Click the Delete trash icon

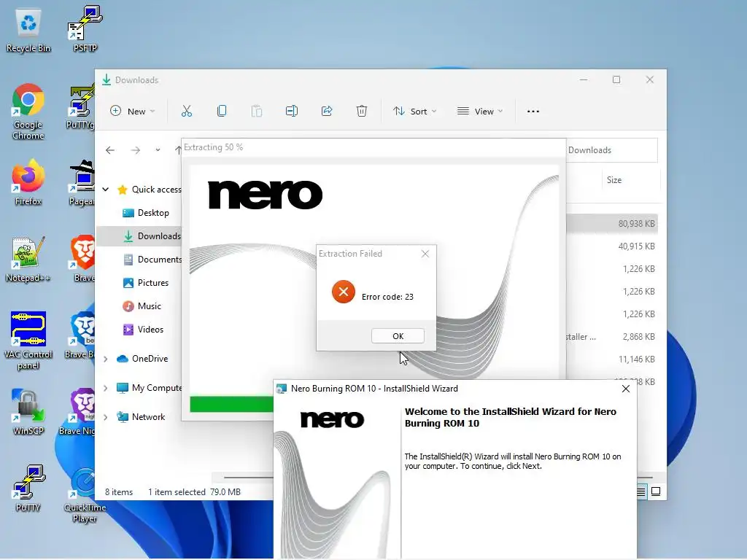[x=362, y=111]
